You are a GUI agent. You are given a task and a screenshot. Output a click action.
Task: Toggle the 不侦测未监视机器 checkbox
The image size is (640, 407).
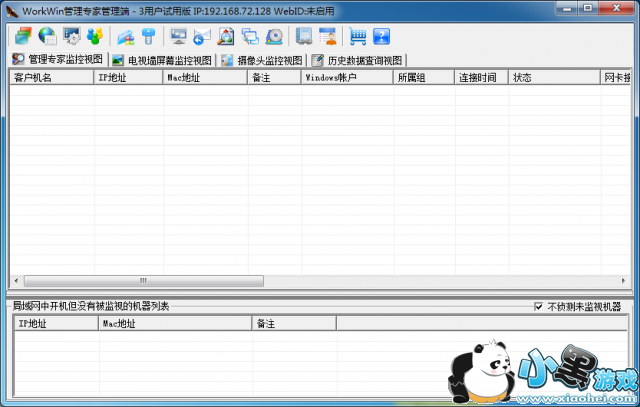[x=538, y=307]
